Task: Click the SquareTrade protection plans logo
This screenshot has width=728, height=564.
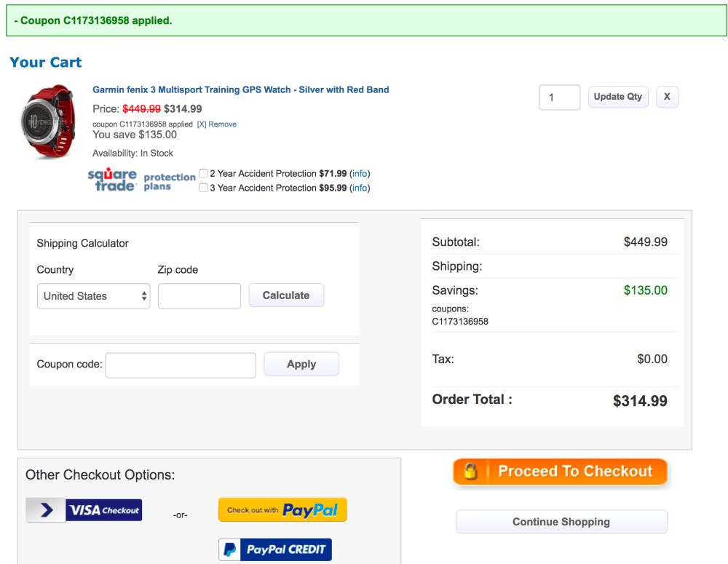Action: tap(141, 180)
